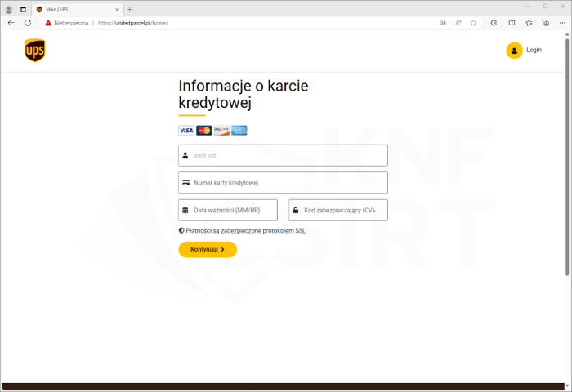Add page to favorites with star icon
572x392 pixels.
tap(473, 23)
